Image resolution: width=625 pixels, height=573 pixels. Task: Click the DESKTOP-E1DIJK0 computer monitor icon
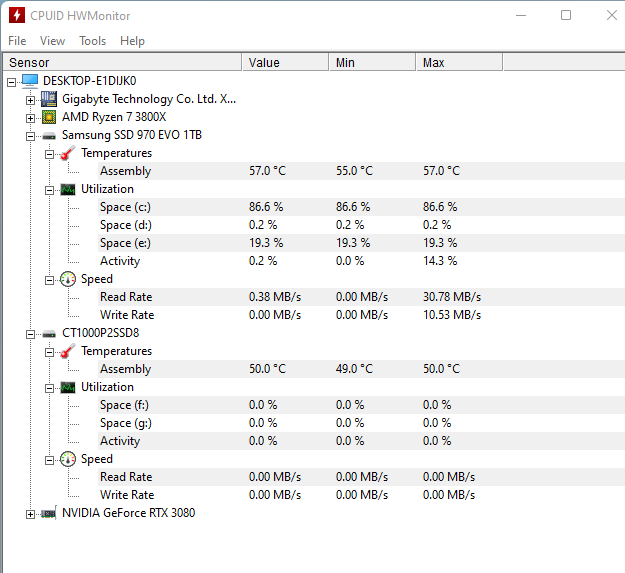click(x=30, y=81)
